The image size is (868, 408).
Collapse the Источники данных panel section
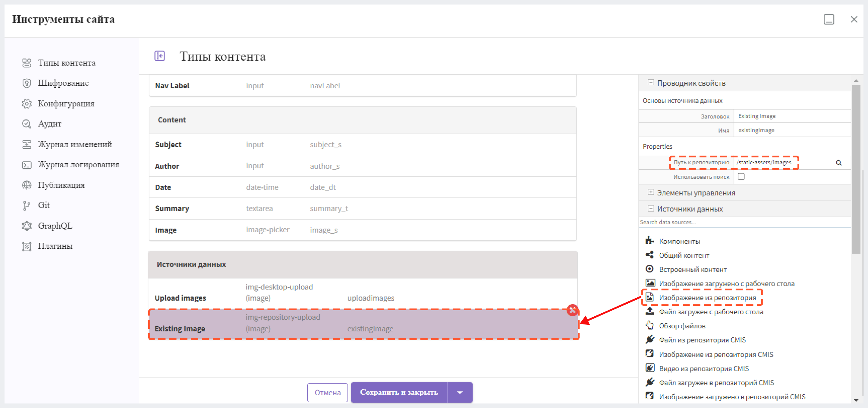[x=651, y=208]
